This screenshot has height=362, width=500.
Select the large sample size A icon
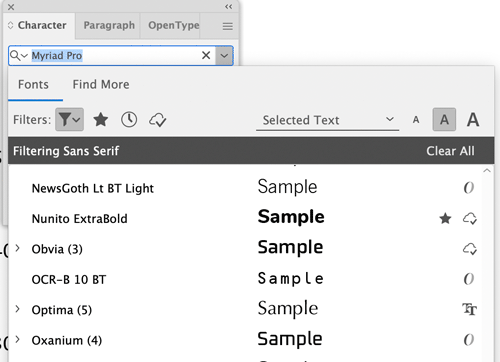[473, 120]
